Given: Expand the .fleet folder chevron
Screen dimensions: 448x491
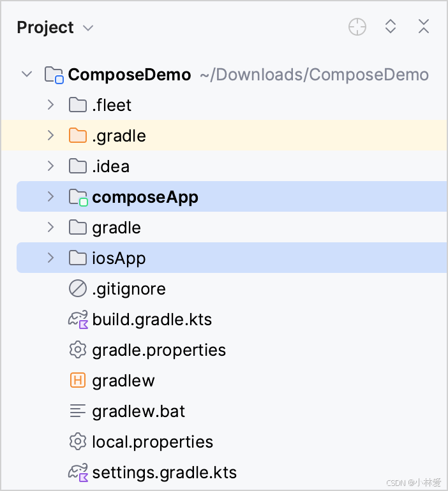Looking at the screenshot, I should (x=51, y=105).
